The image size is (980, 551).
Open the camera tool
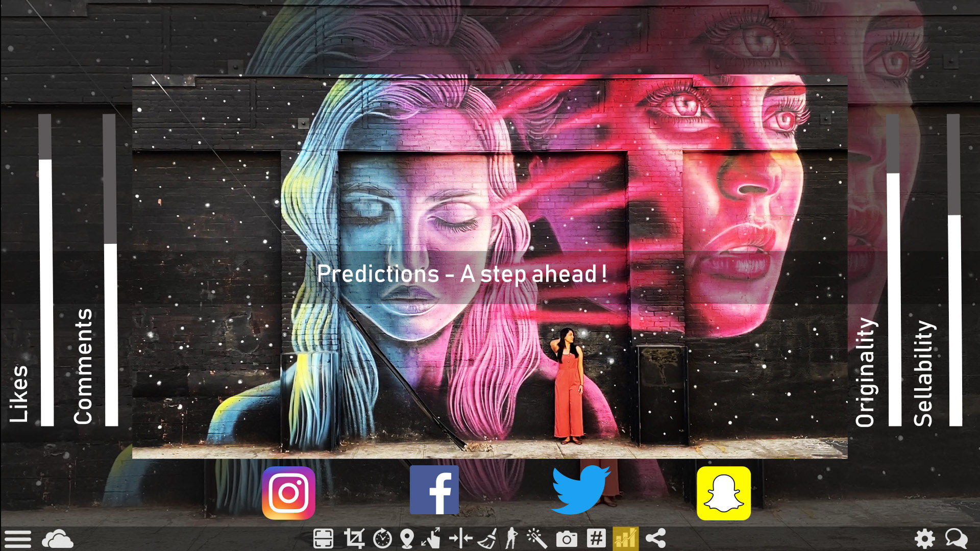[x=567, y=539]
